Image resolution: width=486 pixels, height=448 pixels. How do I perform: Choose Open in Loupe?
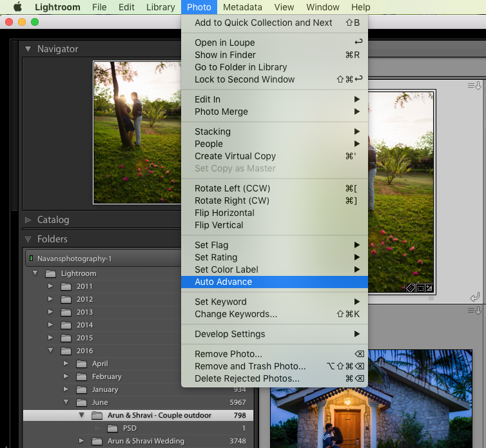coord(275,43)
